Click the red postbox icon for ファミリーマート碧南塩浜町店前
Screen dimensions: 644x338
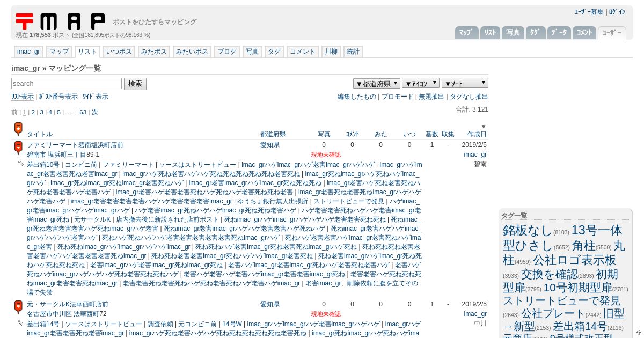18,148
